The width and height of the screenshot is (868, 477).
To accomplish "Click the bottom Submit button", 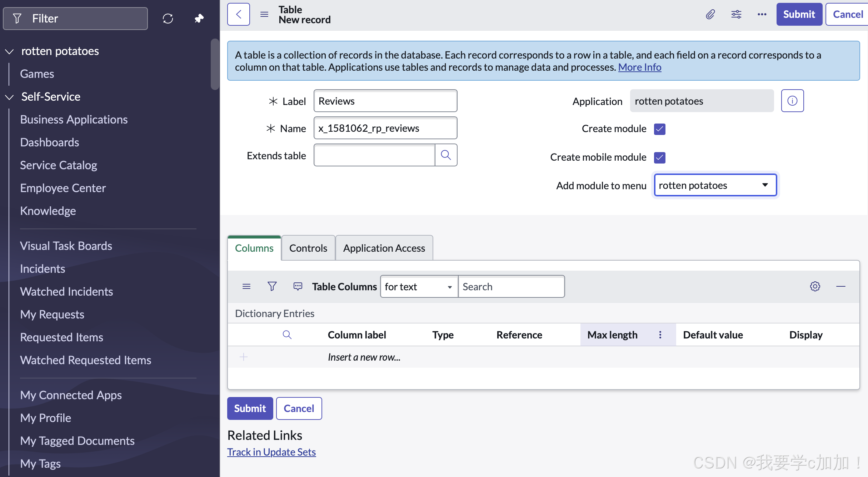I will coord(250,408).
